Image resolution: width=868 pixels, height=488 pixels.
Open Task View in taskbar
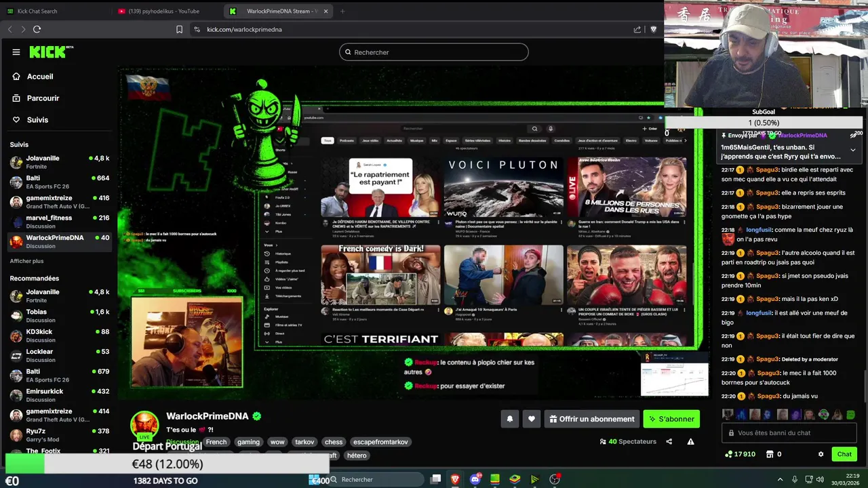[435, 479]
